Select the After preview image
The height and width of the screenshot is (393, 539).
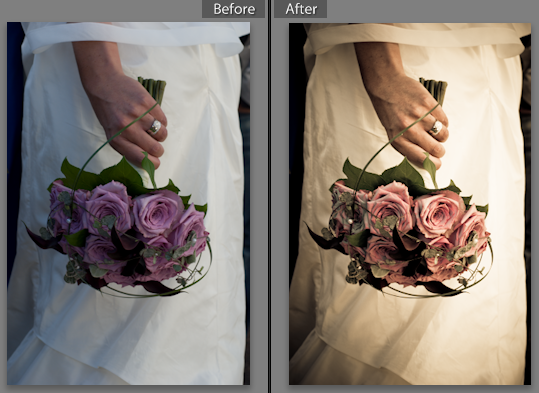click(x=410, y=204)
